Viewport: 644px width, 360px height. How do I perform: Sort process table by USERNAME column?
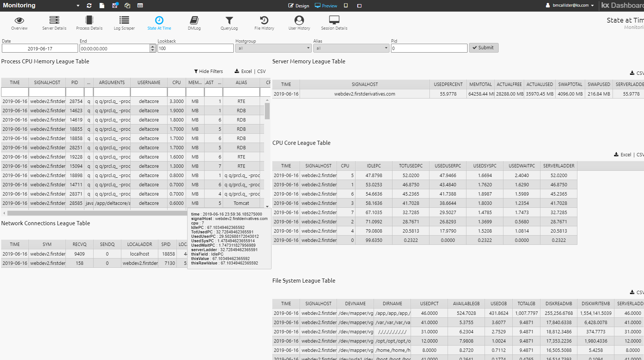click(149, 83)
